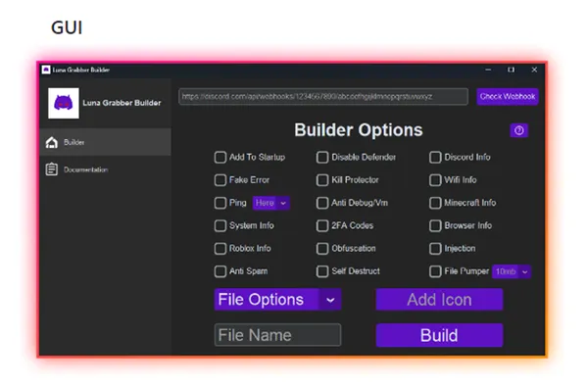588x386 pixels.
Task: Maximize the Luna Grabber Builder window
Action: (512, 70)
